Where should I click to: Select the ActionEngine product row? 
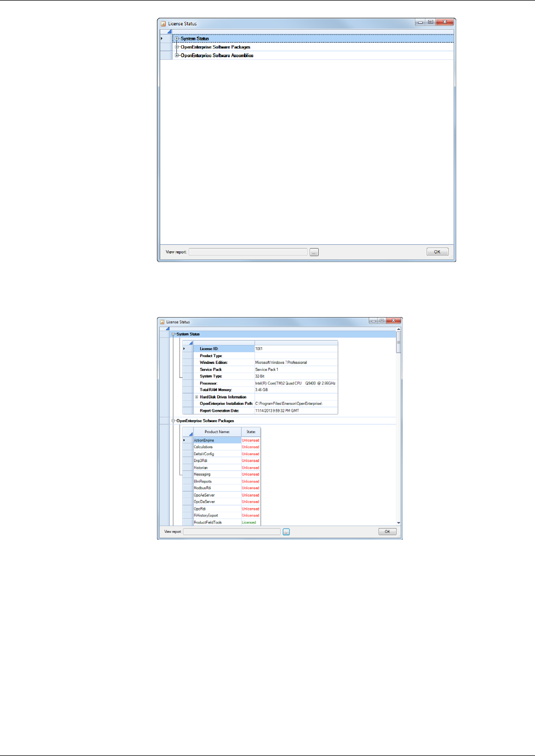(217, 441)
